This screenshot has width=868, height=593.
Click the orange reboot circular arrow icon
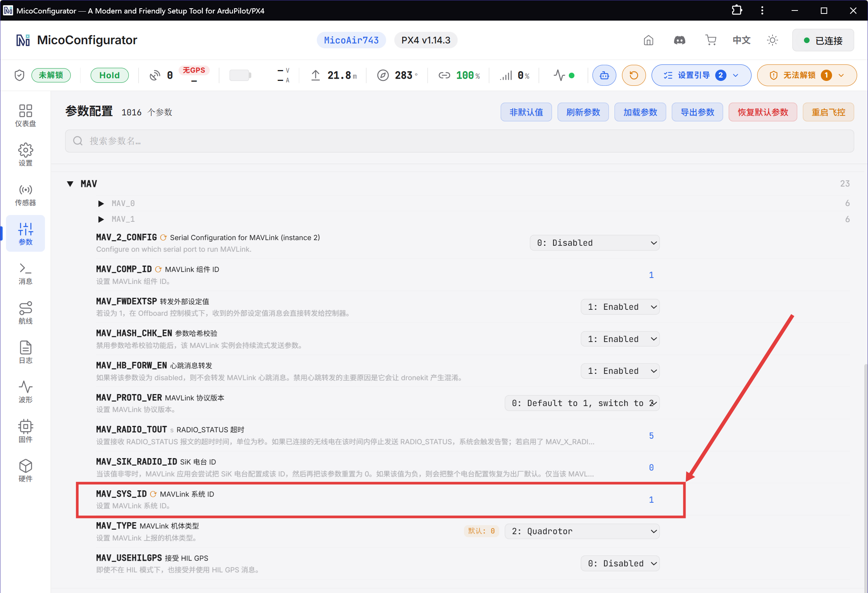(x=634, y=75)
